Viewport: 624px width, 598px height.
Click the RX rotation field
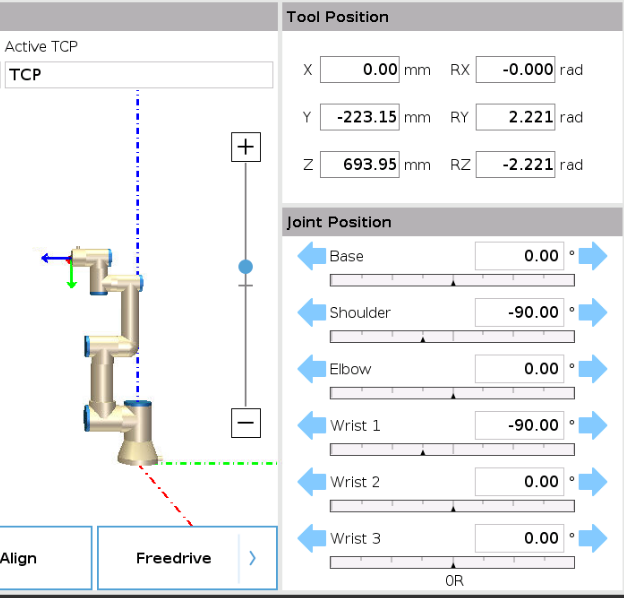[x=515, y=70]
